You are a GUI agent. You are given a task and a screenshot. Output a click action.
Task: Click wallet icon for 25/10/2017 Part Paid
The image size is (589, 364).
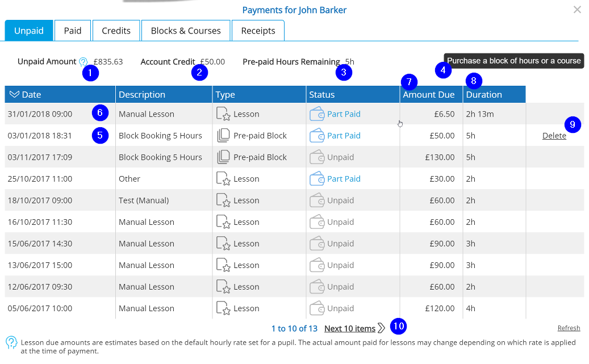coord(317,179)
